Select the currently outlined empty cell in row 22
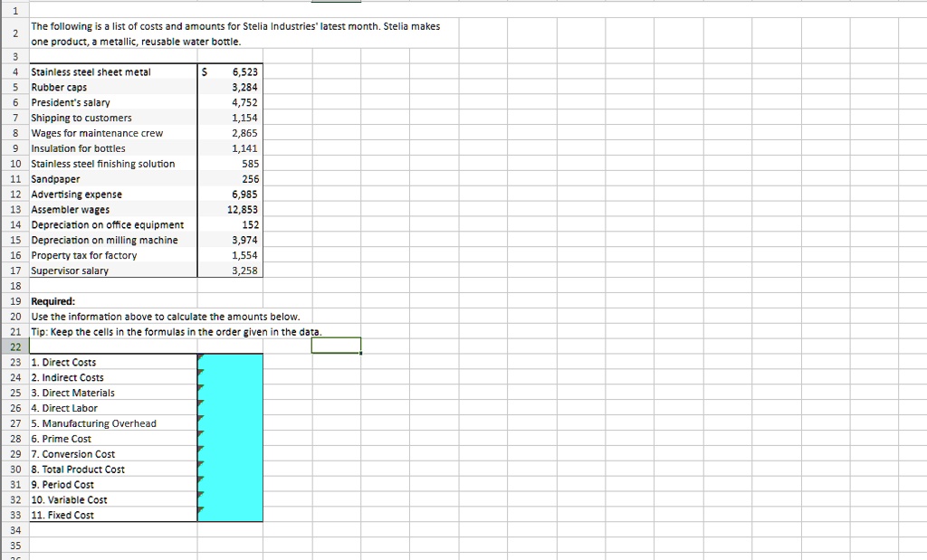Viewport: 927px width, 560px height. [x=336, y=345]
